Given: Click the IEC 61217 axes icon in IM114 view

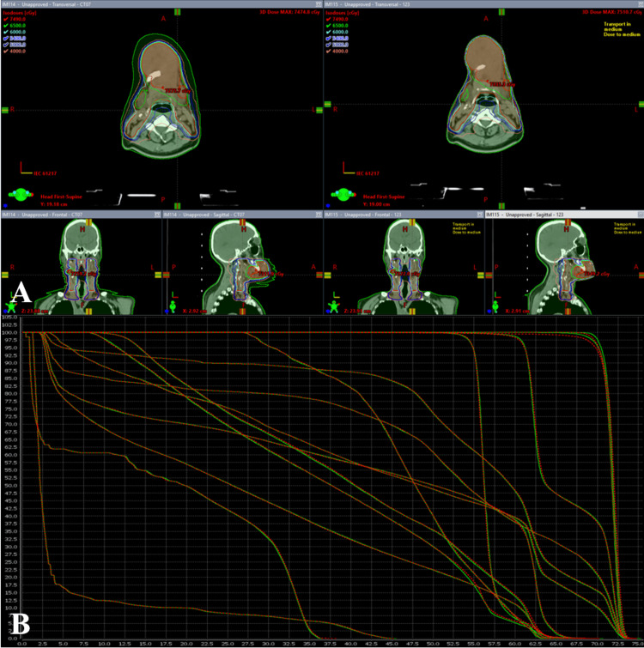Looking at the screenshot, I should [26, 168].
